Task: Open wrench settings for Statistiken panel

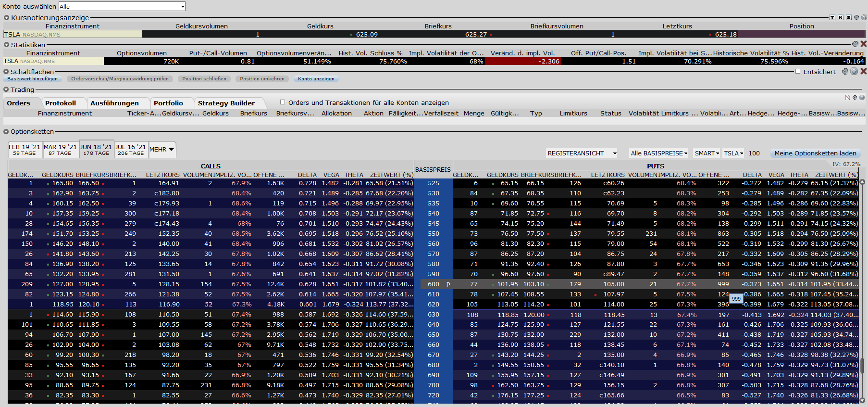Action: point(855,44)
